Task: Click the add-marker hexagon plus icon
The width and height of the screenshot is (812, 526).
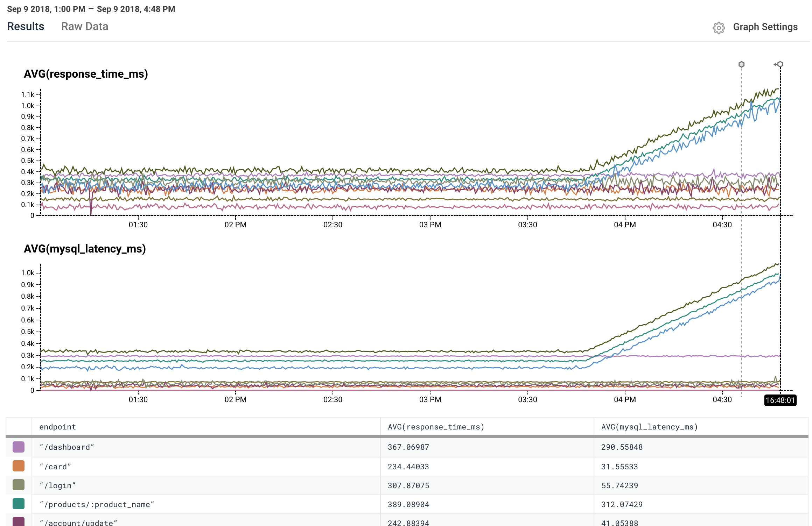Action: pyautogui.click(x=779, y=64)
